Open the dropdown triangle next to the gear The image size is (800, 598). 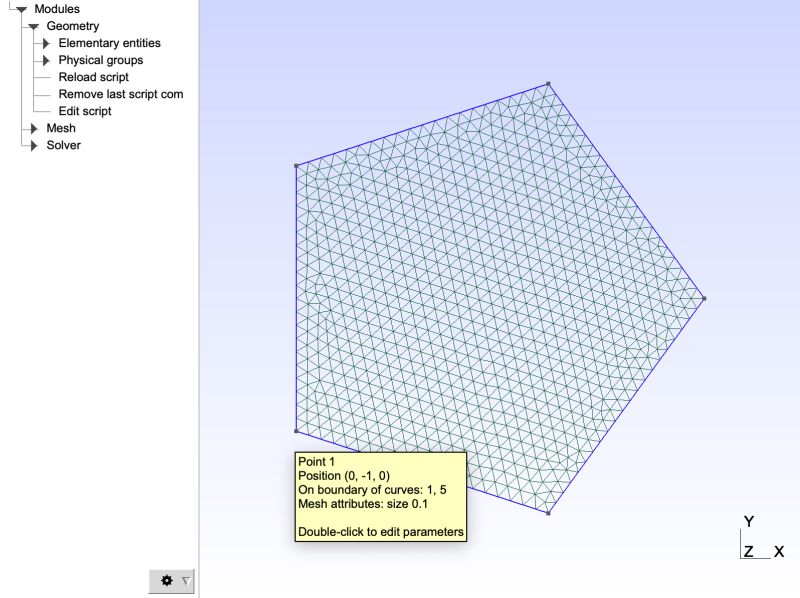(184, 578)
